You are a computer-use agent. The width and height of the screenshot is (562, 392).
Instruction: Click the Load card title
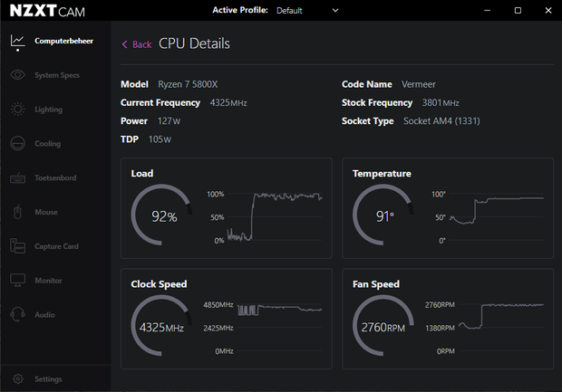pos(142,174)
